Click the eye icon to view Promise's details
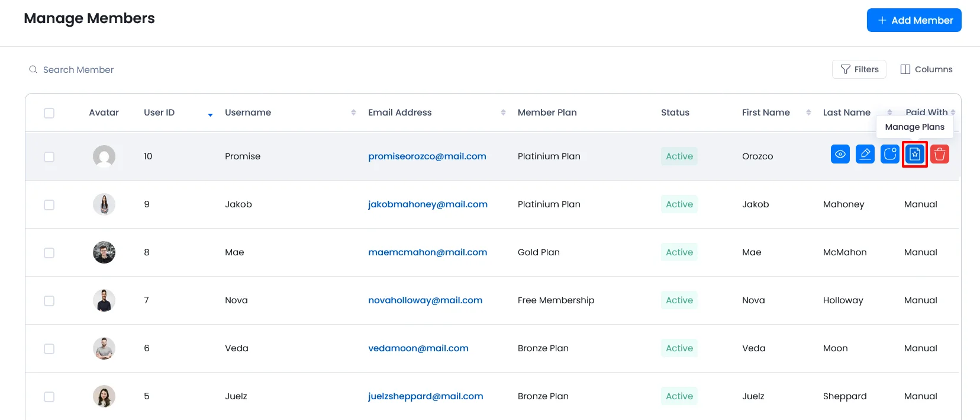 pyautogui.click(x=840, y=154)
